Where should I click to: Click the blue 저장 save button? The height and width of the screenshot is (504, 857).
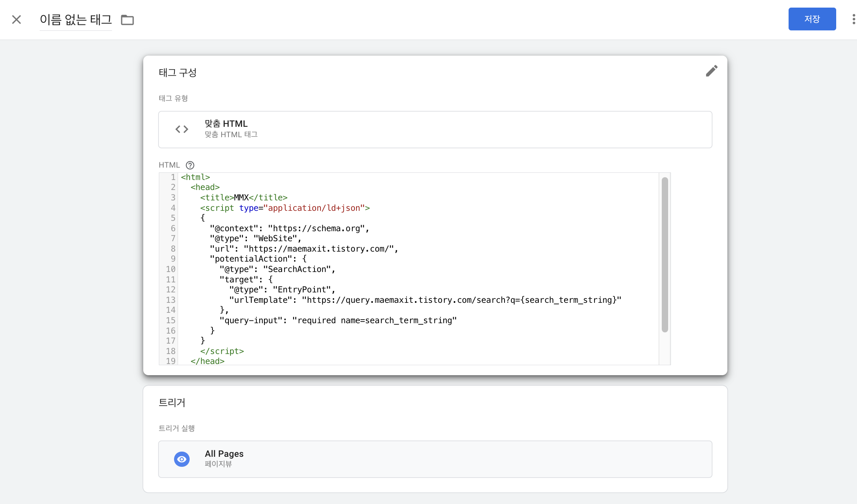point(812,19)
